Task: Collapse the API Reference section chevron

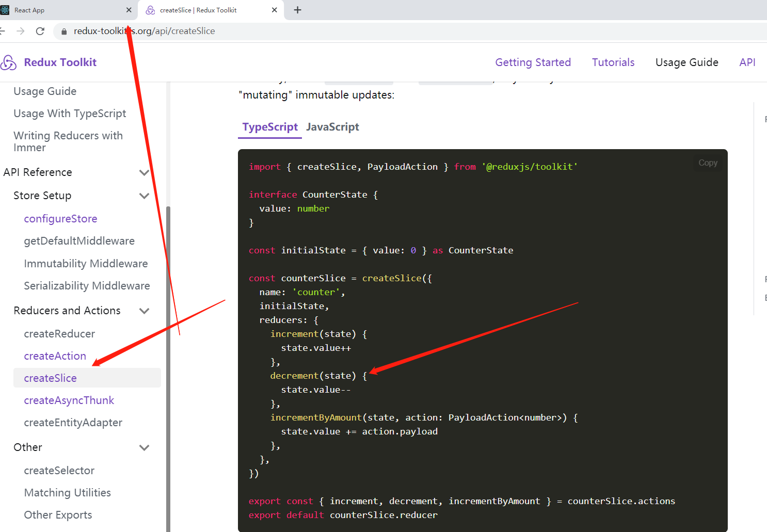Action: (x=145, y=172)
